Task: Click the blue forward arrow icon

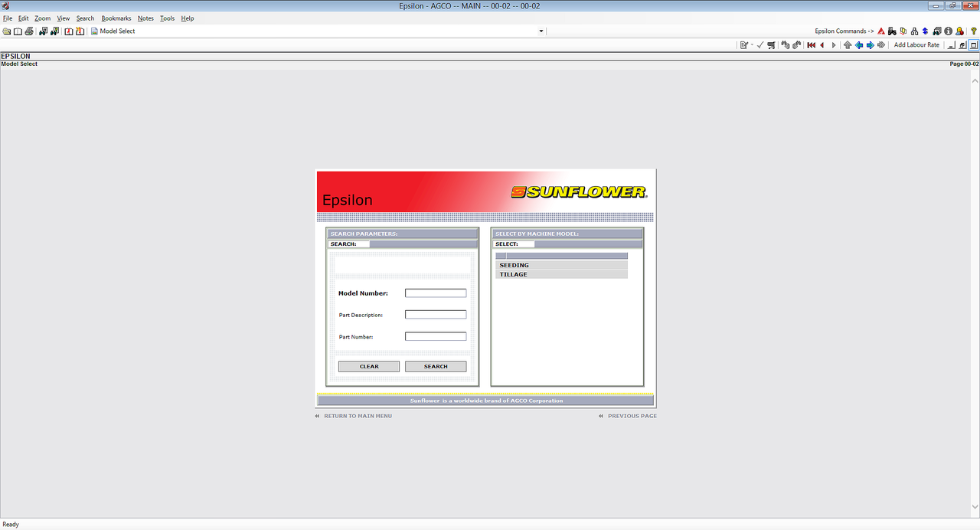Action: click(871, 45)
